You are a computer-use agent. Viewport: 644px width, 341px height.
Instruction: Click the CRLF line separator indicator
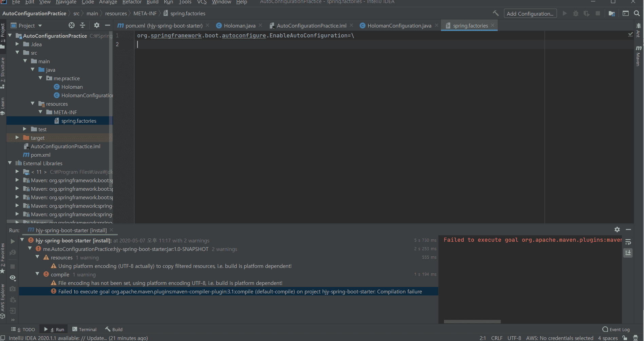point(497,338)
